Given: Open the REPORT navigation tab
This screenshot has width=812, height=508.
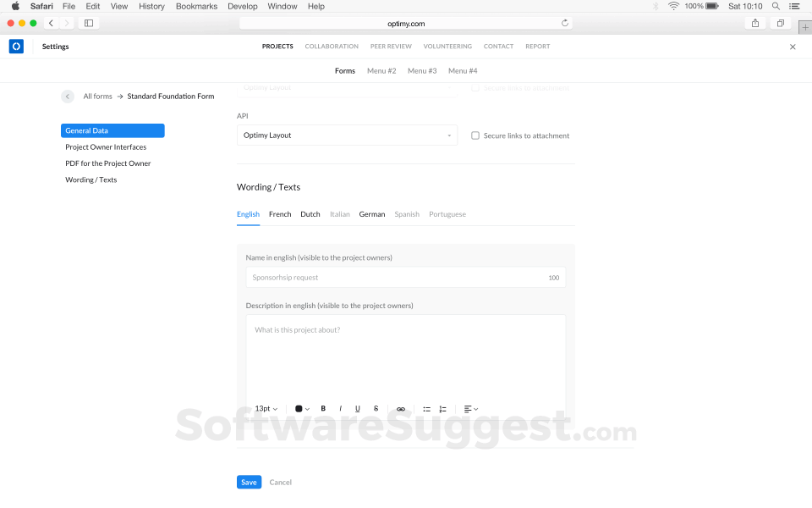Looking at the screenshot, I should (x=538, y=46).
